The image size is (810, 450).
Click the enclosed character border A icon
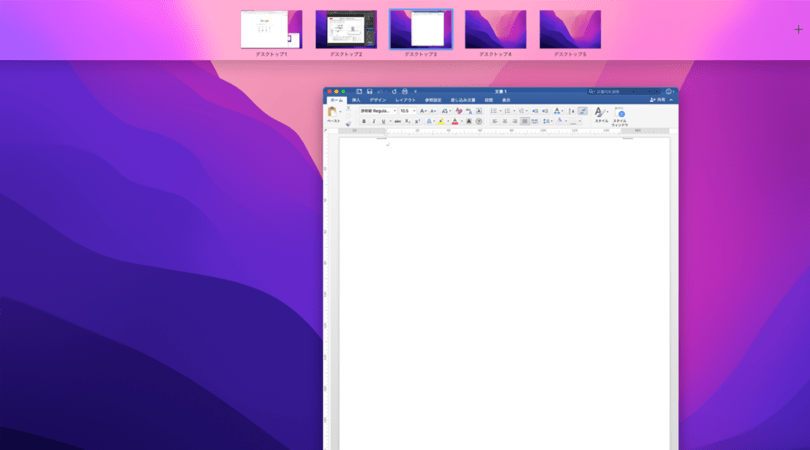pos(479,111)
